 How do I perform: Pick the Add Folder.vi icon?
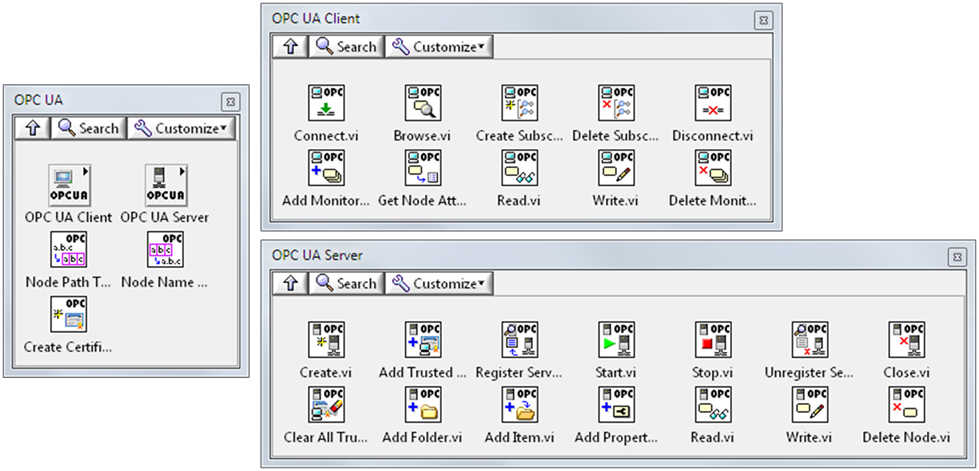pyautogui.click(x=425, y=406)
